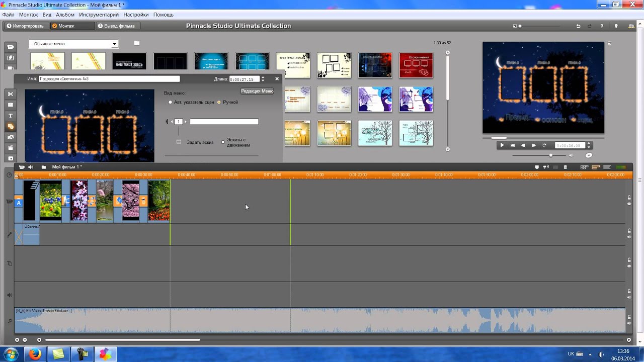
Task: Toggle the video track eye visibility icon
Action: tap(629, 204)
